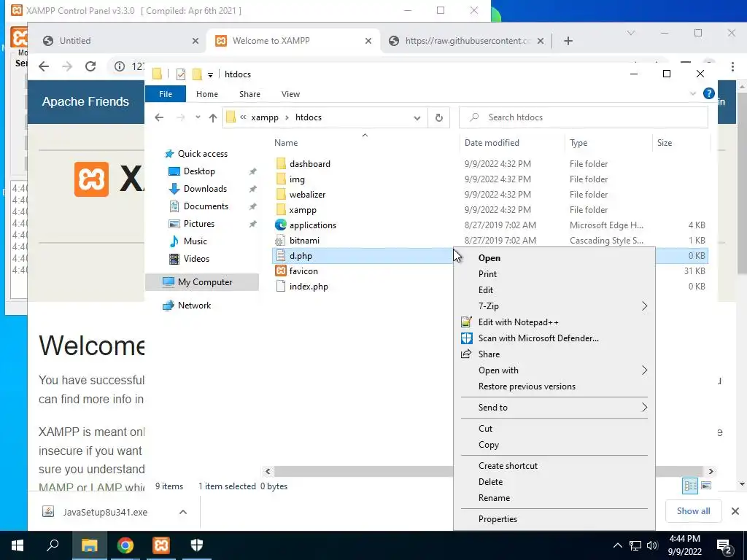Screen dimensions: 747x560
Task: Open the Edit with Notepad++ context menu entry
Action: pyautogui.click(x=519, y=322)
